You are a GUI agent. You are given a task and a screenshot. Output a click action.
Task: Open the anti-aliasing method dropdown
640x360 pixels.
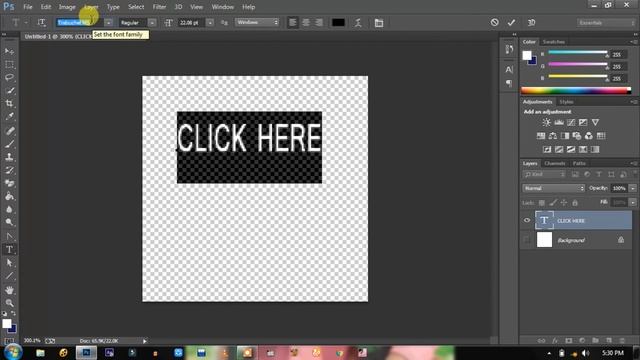257,22
